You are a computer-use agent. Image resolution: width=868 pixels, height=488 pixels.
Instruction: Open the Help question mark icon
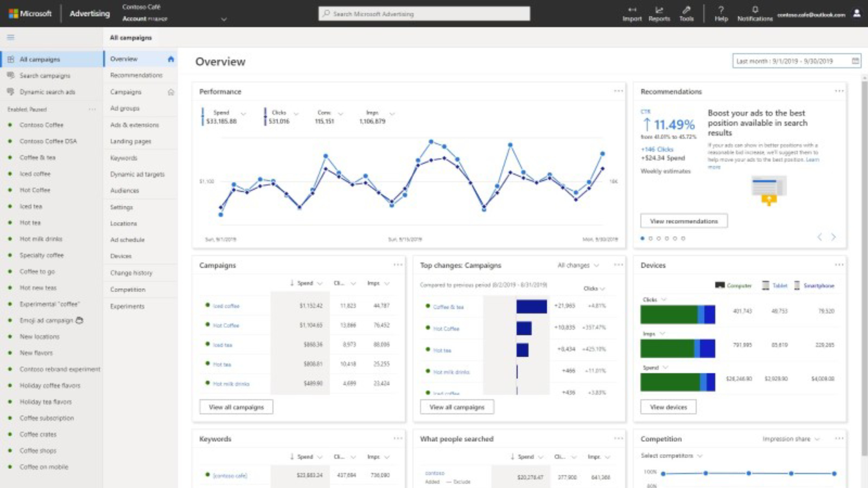pyautogui.click(x=721, y=10)
